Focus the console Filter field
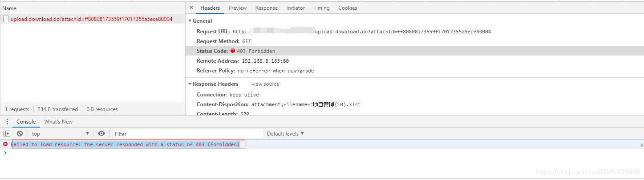The height and width of the screenshot is (180, 644). (x=187, y=134)
